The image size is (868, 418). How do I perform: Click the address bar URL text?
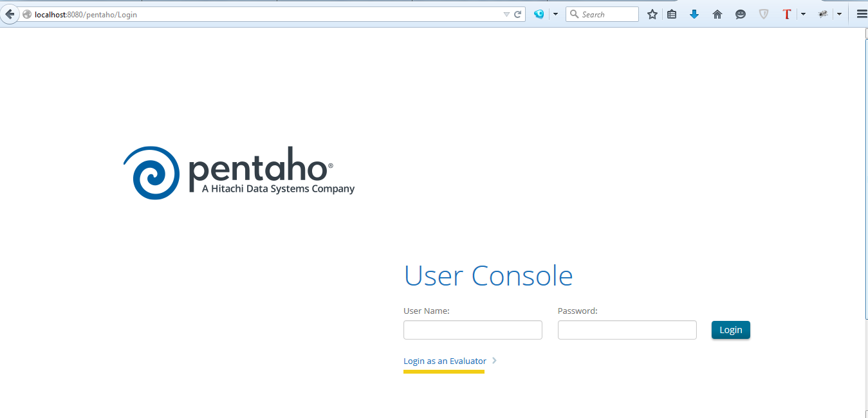click(x=86, y=14)
